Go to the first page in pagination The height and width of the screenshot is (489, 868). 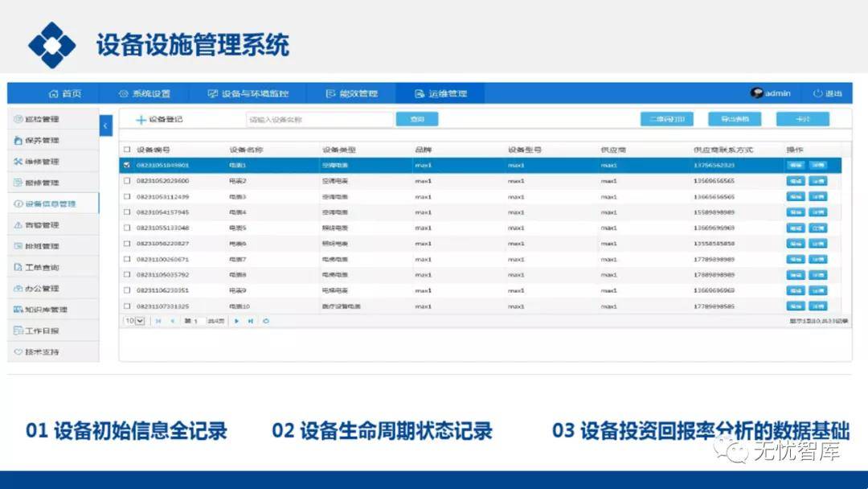(x=158, y=321)
